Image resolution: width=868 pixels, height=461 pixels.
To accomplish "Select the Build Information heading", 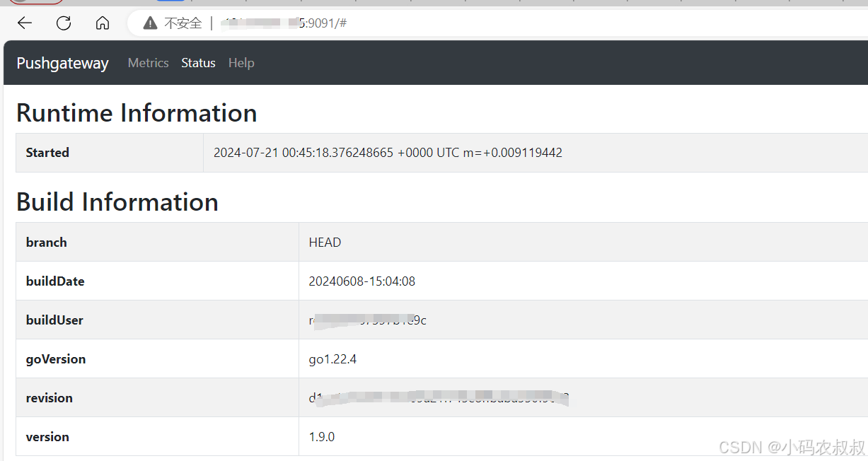I will point(117,202).
